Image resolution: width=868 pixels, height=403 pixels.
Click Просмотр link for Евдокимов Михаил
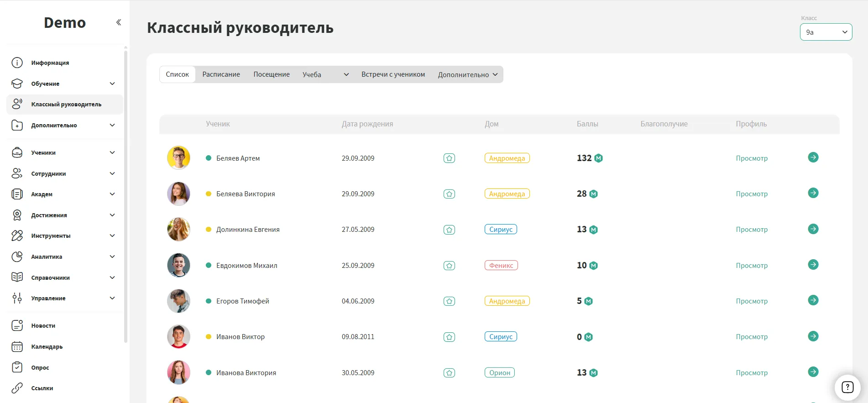(x=751, y=266)
